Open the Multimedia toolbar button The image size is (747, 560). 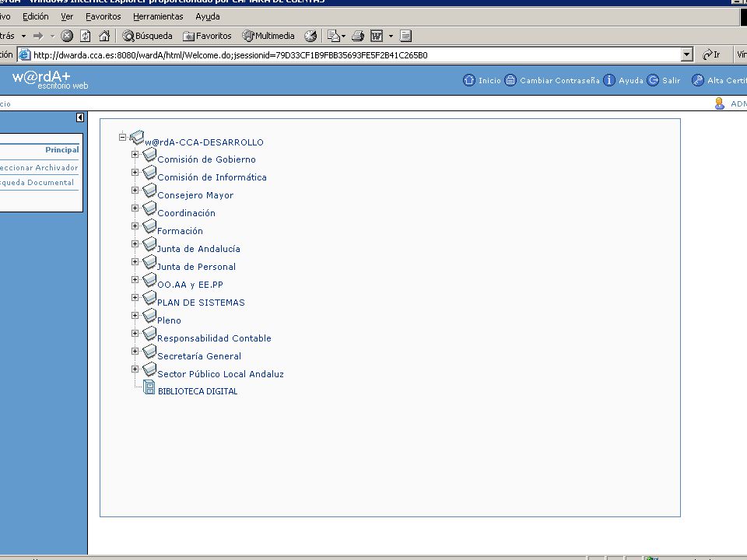coord(268,36)
